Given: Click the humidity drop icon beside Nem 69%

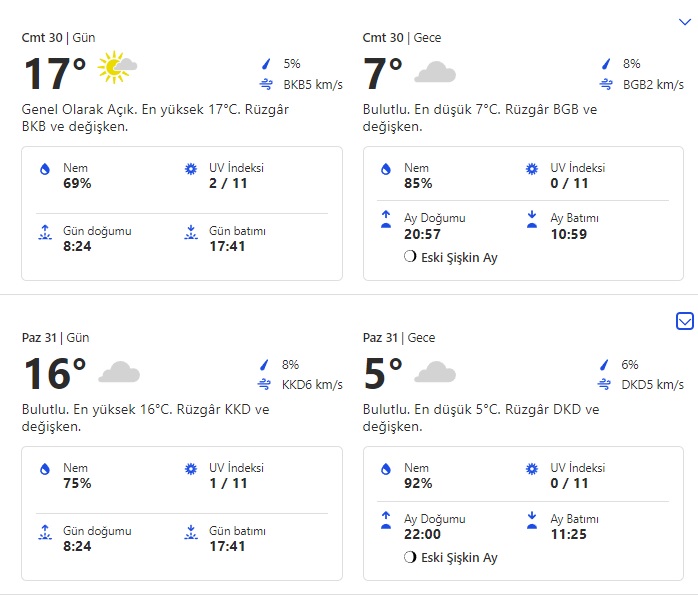Looking at the screenshot, I should [44, 171].
